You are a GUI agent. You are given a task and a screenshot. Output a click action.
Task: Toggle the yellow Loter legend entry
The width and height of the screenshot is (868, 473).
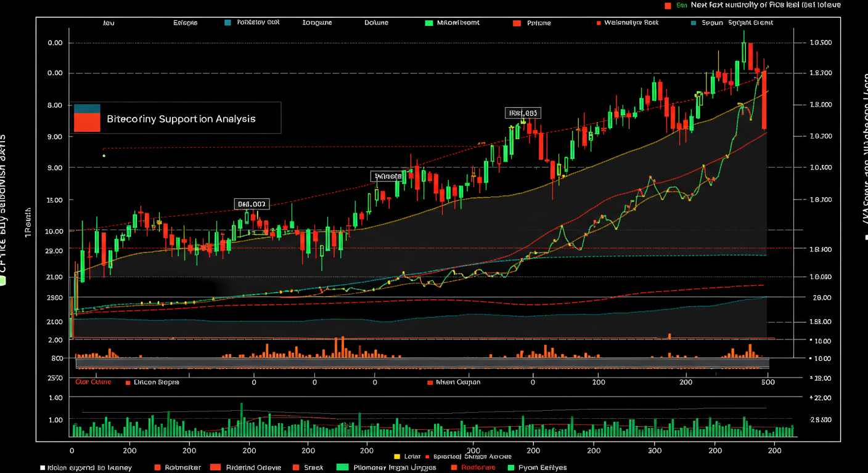(407, 456)
